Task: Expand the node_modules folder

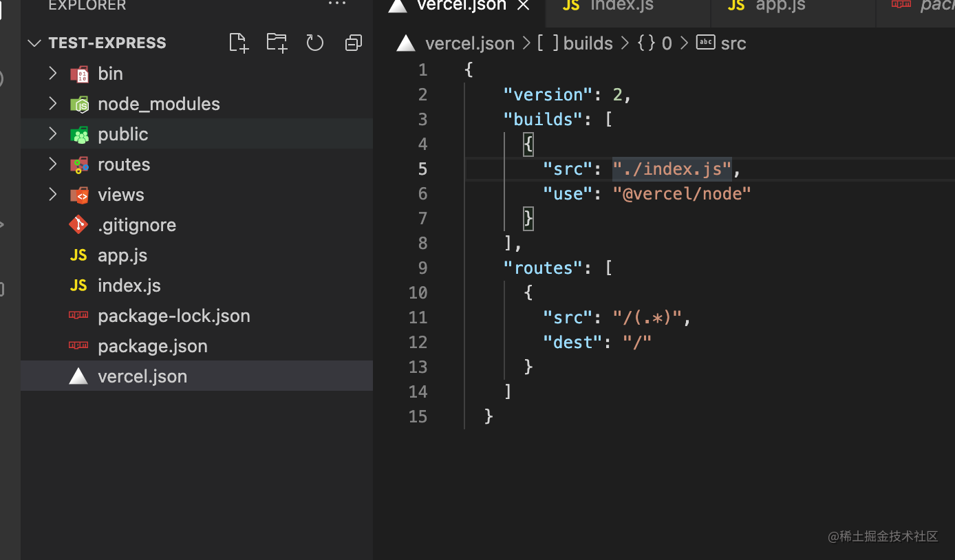Action: (53, 103)
